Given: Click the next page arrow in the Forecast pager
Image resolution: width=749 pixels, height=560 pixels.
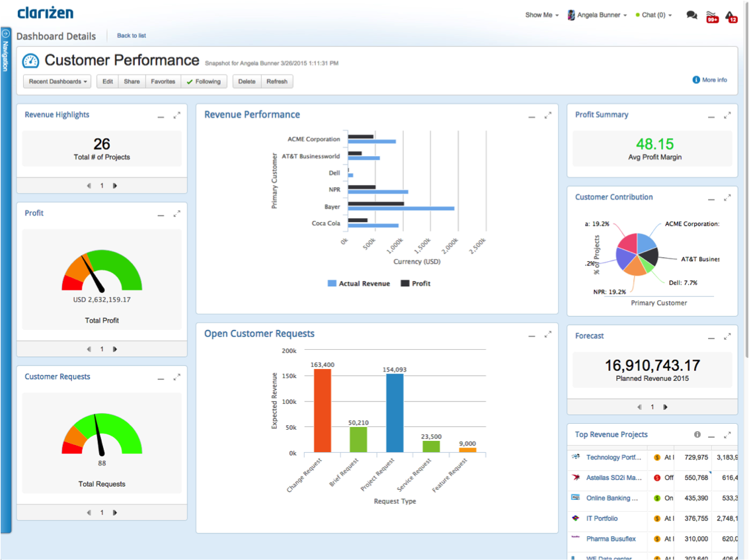Looking at the screenshot, I should [665, 407].
